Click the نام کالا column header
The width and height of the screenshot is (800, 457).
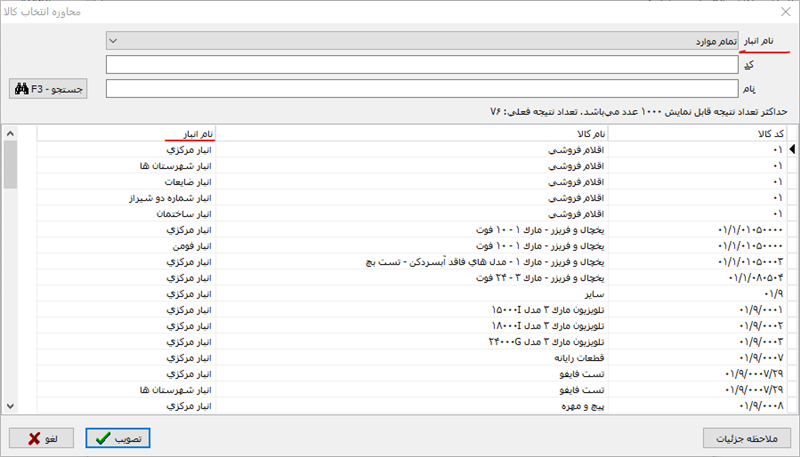pyautogui.click(x=412, y=133)
